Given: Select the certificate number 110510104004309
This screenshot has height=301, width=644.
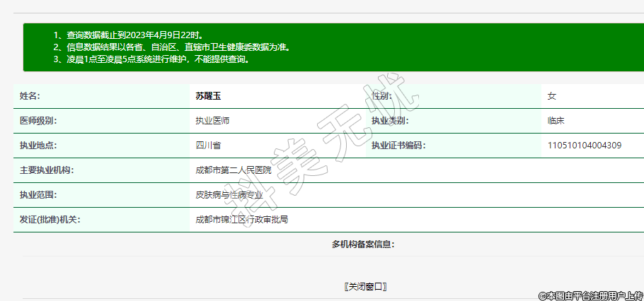Looking at the screenshot, I should click(585, 146).
